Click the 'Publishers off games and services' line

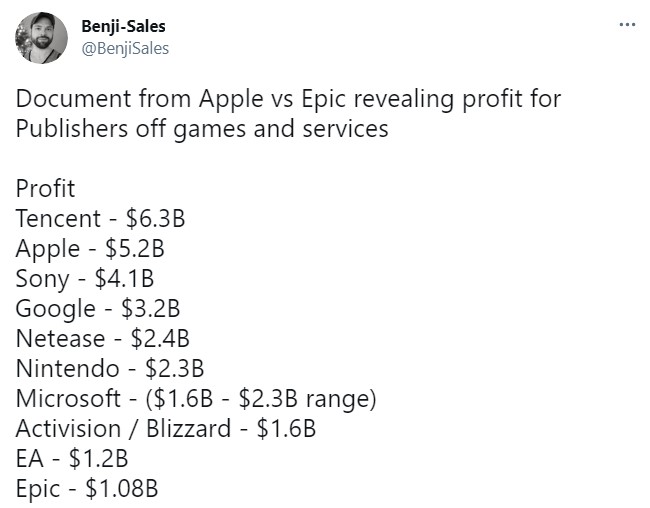[x=202, y=129]
